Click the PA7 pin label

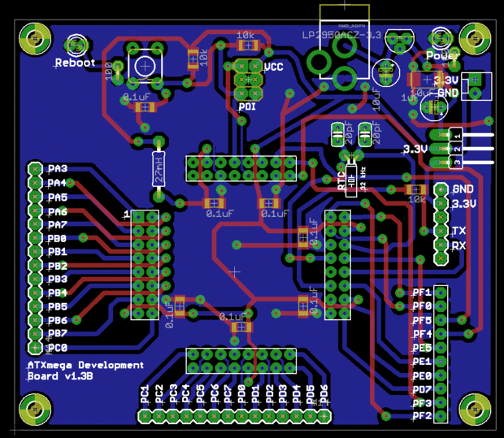[58, 224]
